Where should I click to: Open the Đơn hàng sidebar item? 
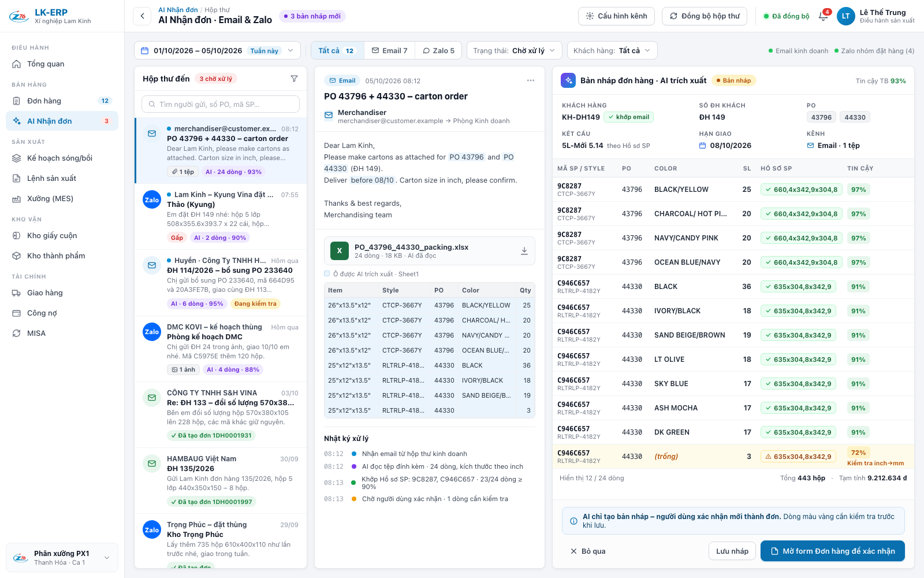(62, 101)
